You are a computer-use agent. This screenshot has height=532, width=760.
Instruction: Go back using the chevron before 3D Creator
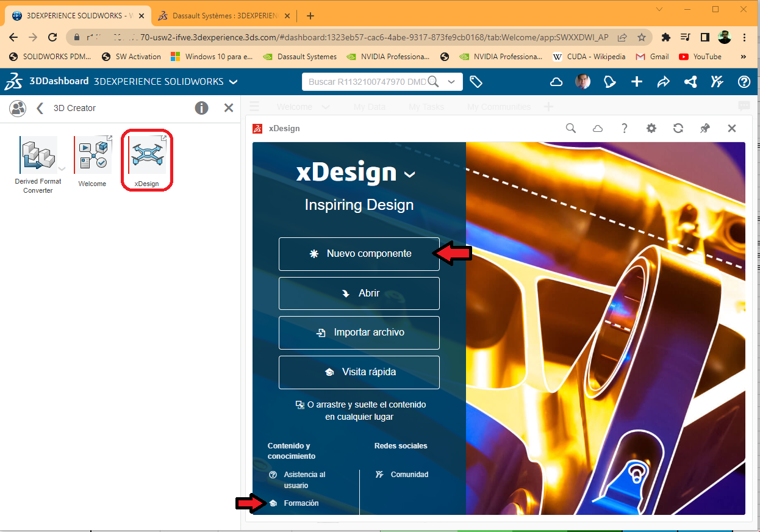(40, 108)
